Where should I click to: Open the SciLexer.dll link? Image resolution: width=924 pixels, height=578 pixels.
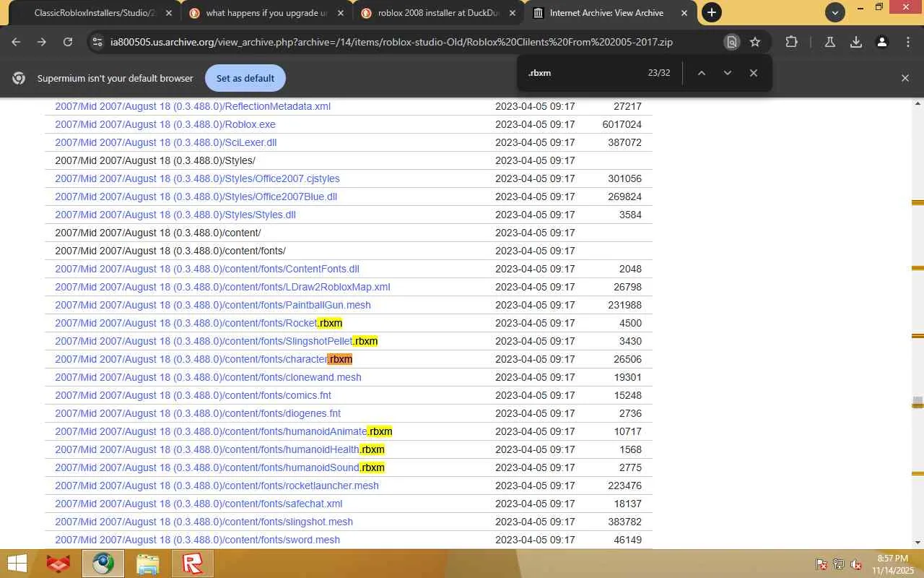click(x=166, y=142)
